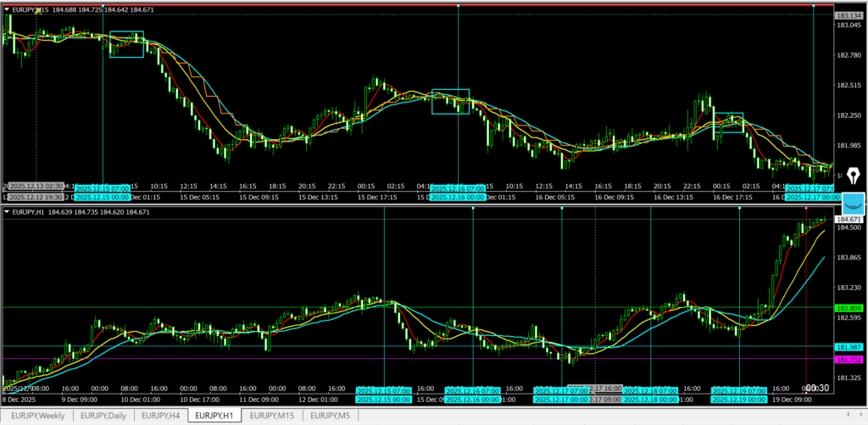Click the 183.134 price label on M15 chart
The image size is (868, 425).
click(x=849, y=16)
